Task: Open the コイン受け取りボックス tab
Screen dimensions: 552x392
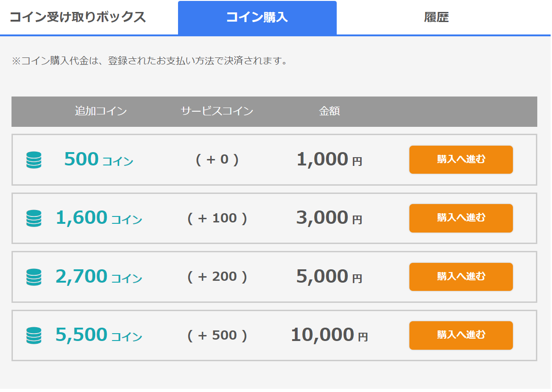Action: [x=78, y=17]
